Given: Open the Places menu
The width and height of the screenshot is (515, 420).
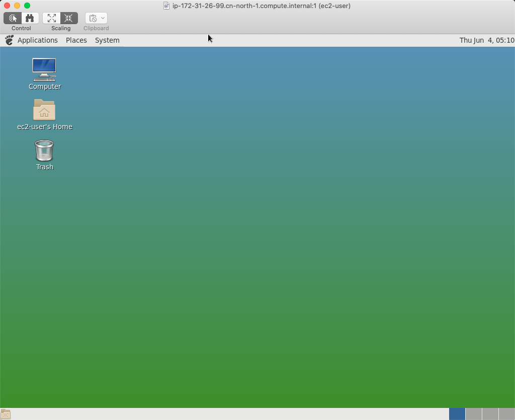Looking at the screenshot, I should (x=76, y=40).
